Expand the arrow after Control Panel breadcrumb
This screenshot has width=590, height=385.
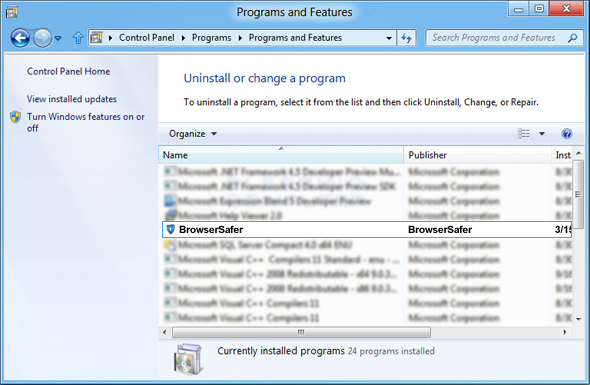pos(183,38)
